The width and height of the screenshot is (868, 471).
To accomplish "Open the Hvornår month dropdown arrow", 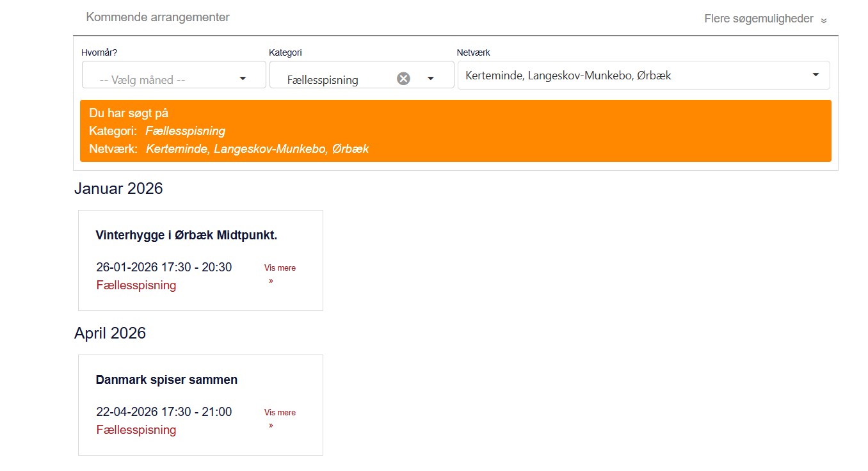I will coord(243,78).
